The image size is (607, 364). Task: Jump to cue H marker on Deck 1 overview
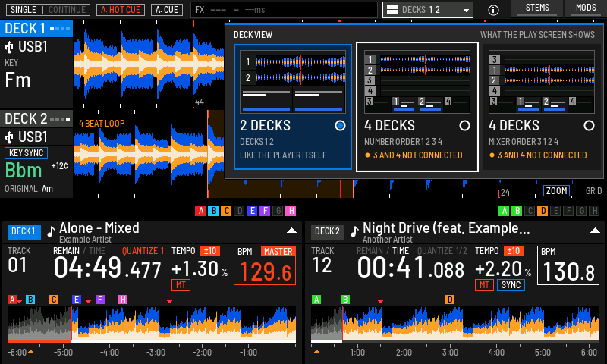point(123,300)
